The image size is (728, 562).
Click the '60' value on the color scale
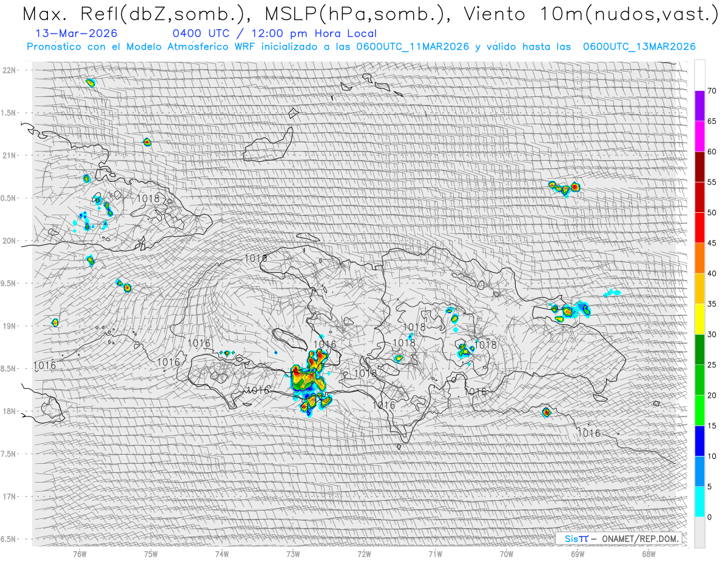(712, 152)
